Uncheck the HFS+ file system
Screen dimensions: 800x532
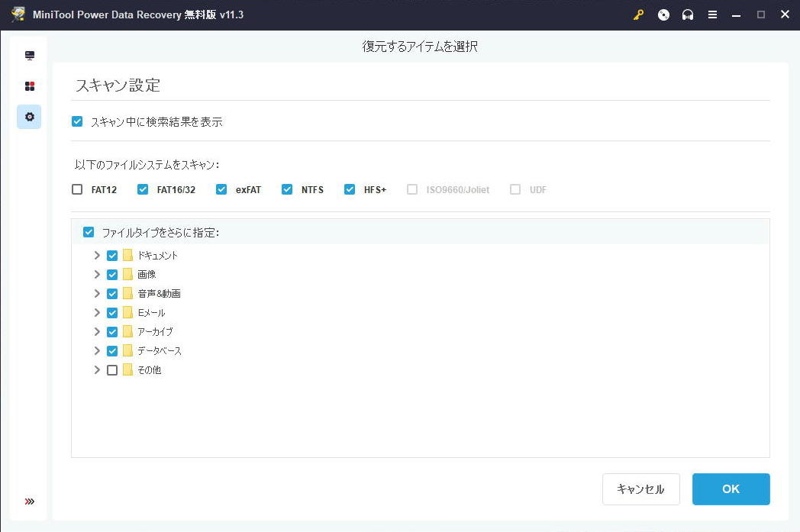coord(350,189)
